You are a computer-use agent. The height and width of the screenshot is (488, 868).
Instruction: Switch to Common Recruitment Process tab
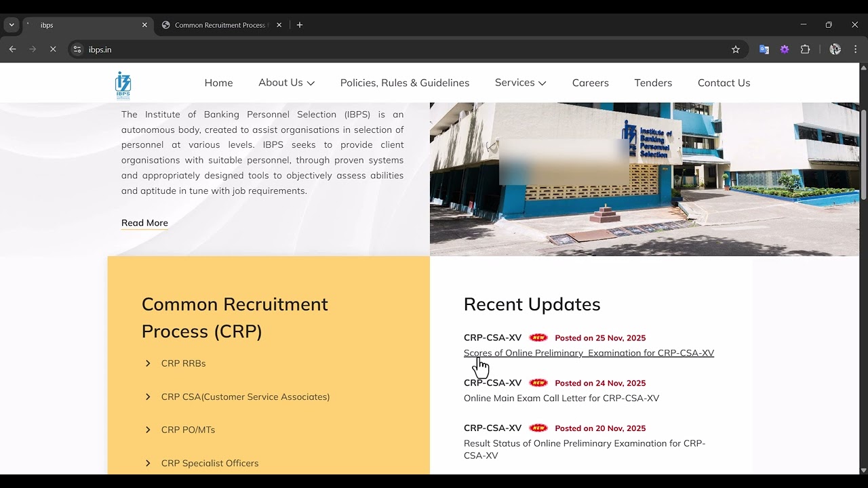tap(221, 25)
